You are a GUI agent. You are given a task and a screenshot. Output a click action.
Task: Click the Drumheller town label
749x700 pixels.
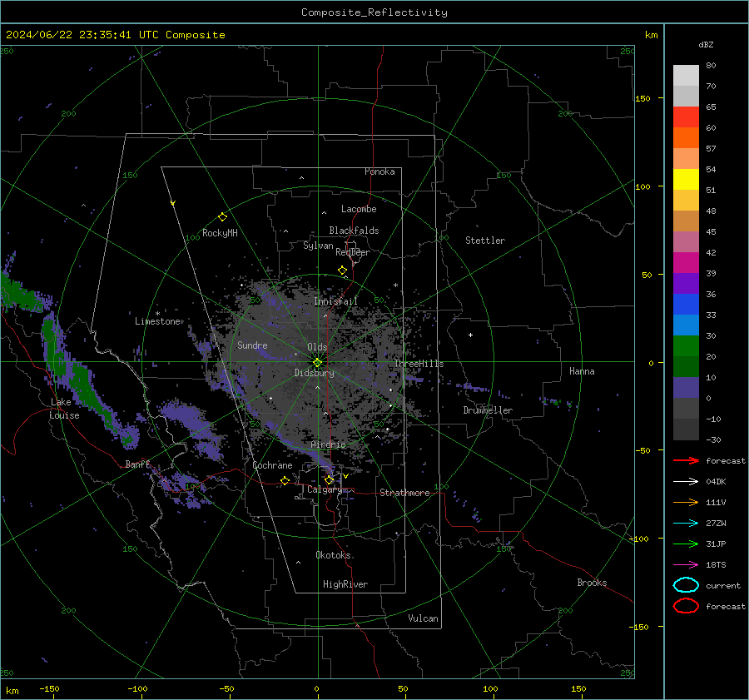(488, 410)
